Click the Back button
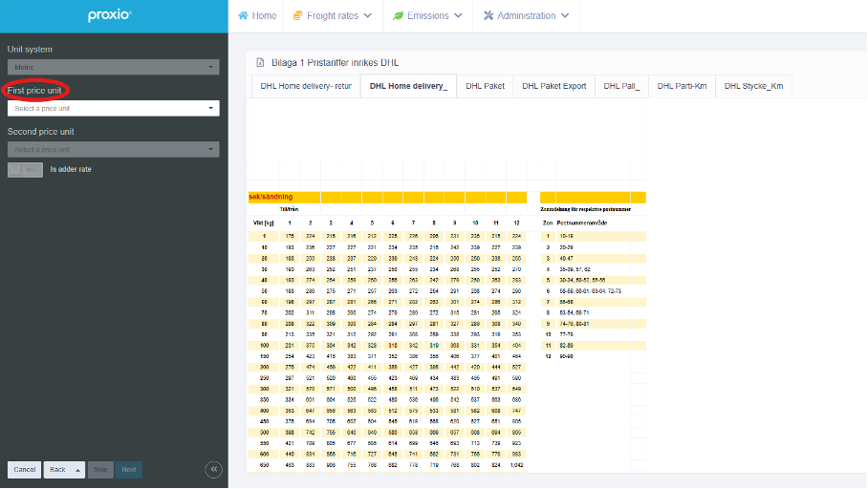Screen dimensions: 868x489 click(x=57, y=470)
